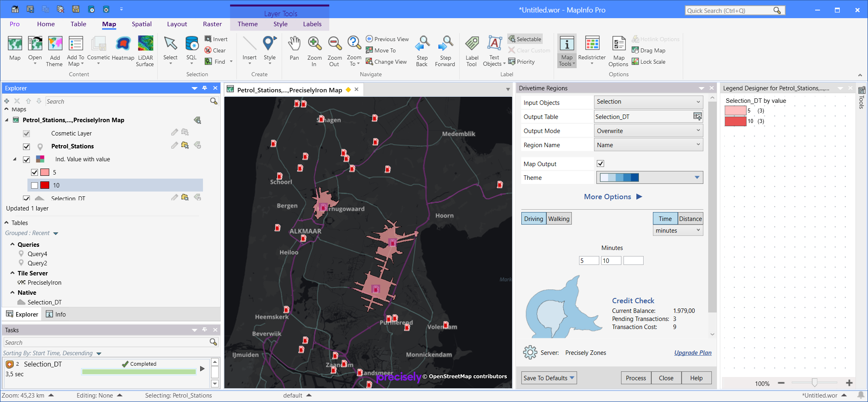This screenshot has width=868, height=402.
Task: Open server settings gear in Drivetime Regions
Action: pos(530,352)
